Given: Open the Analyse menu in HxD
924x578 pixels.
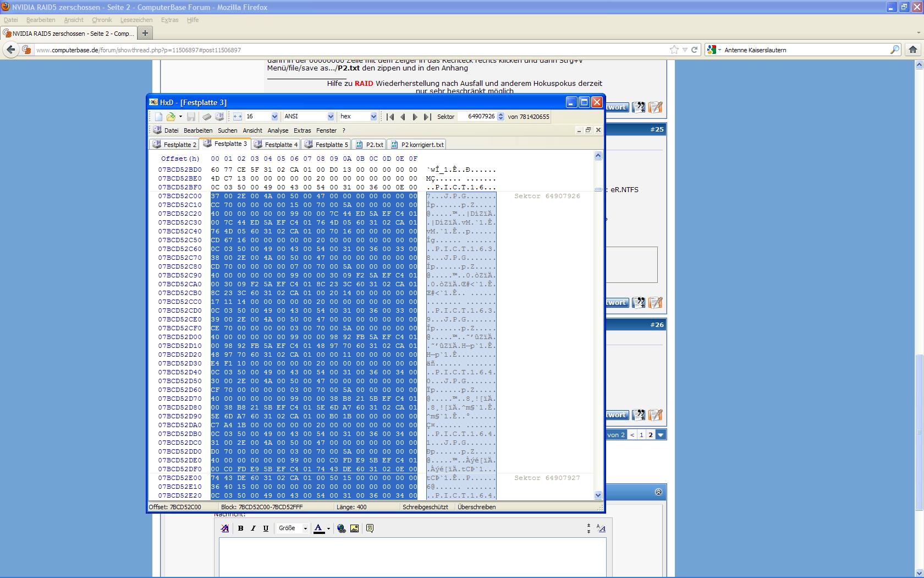Looking at the screenshot, I should 278,130.
